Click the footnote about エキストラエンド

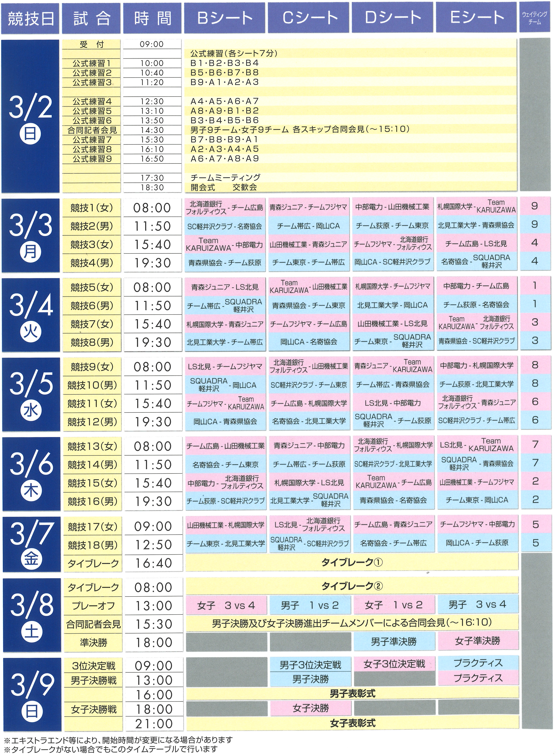tap(118, 740)
